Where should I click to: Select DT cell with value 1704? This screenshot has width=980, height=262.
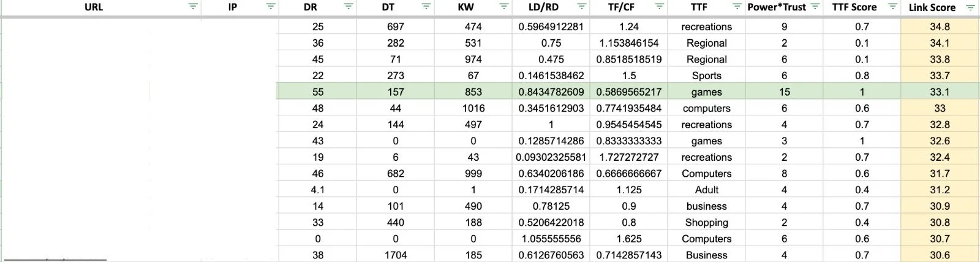coord(396,255)
